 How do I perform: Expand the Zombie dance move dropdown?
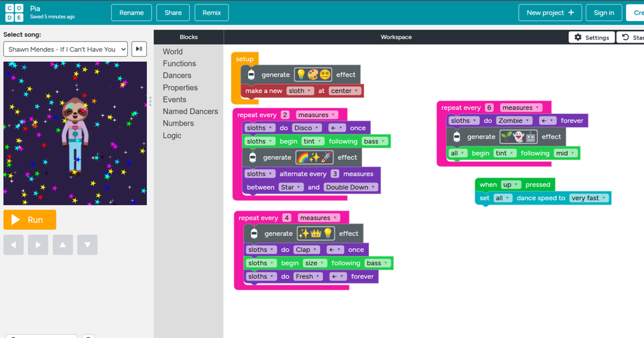(x=514, y=121)
